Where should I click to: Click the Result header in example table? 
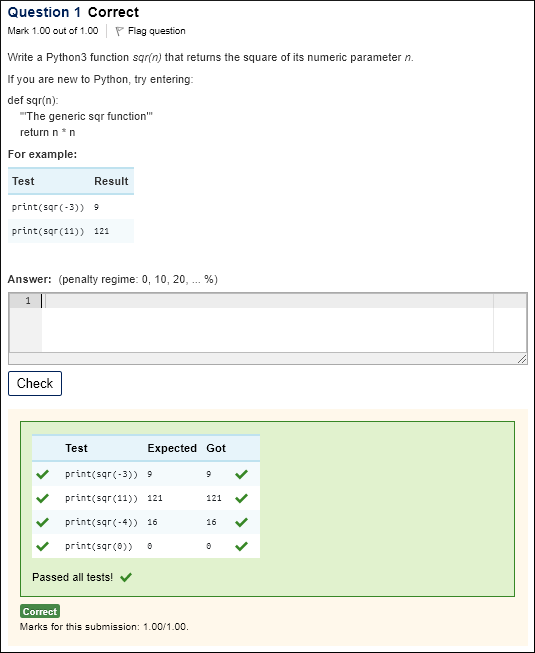click(x=111, y=181)
